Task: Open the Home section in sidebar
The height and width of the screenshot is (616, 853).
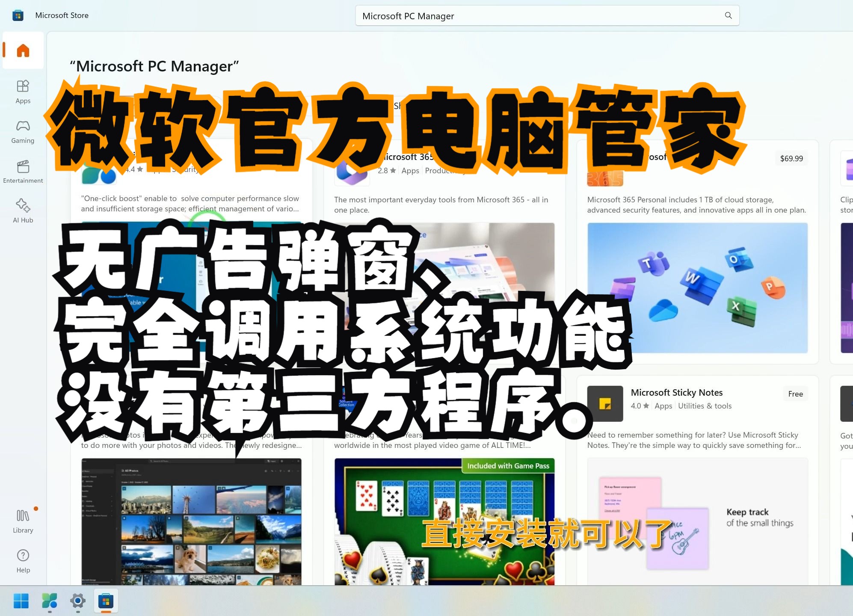Action: (23, 50)
